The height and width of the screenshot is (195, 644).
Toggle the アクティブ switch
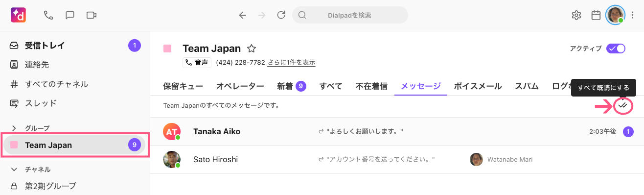pos(616,49)
